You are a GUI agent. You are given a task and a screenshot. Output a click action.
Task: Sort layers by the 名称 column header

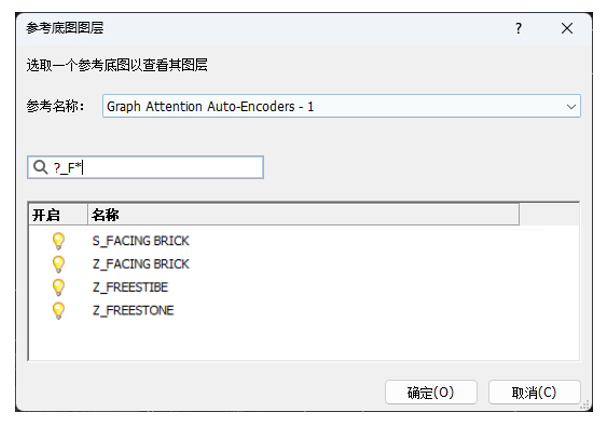[x=304, y=214]
